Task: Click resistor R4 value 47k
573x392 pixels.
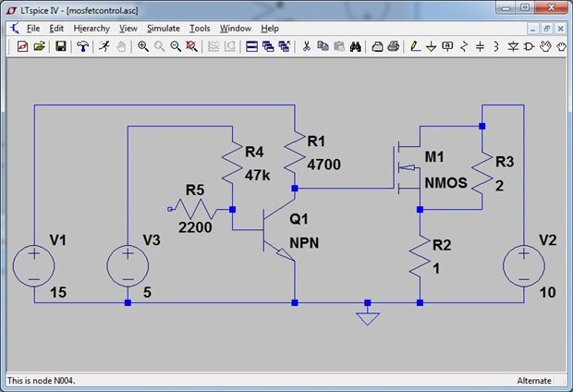Action: point(257,176)
